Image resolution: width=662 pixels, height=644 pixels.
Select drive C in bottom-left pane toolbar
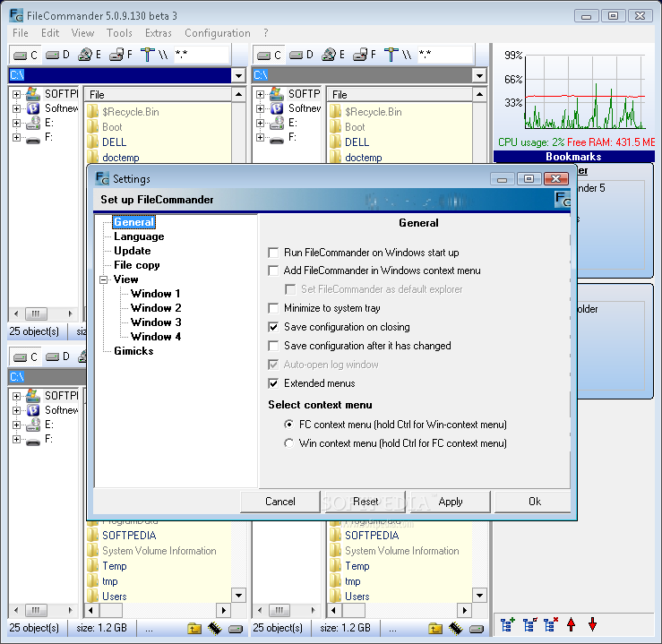[25, 357]
